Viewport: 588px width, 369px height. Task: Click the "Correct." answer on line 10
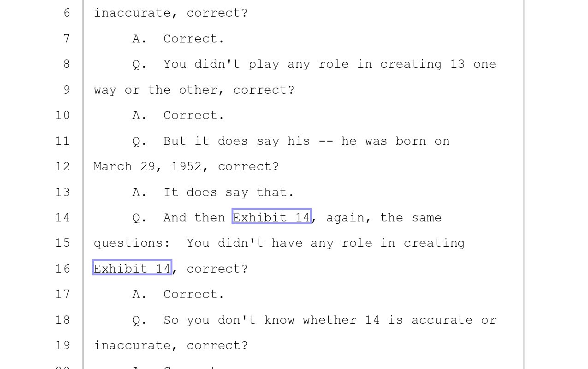click(x=194, y=115)
